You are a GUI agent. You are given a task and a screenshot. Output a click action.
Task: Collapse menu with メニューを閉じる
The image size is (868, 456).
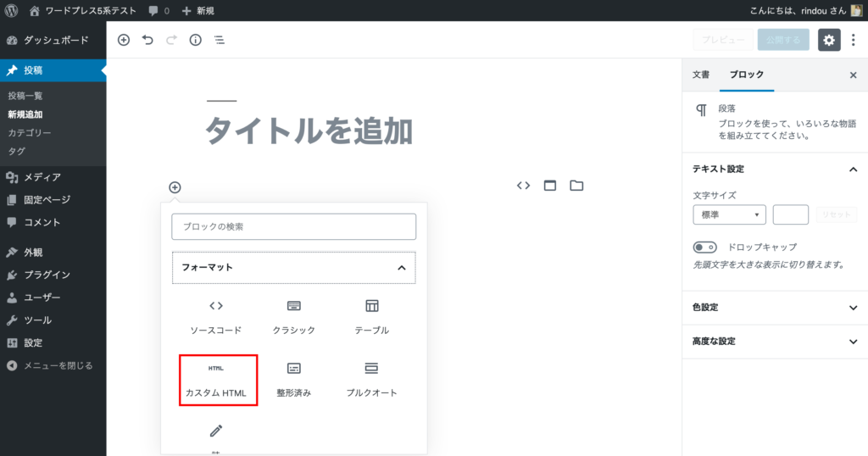(x=53, y=366)
